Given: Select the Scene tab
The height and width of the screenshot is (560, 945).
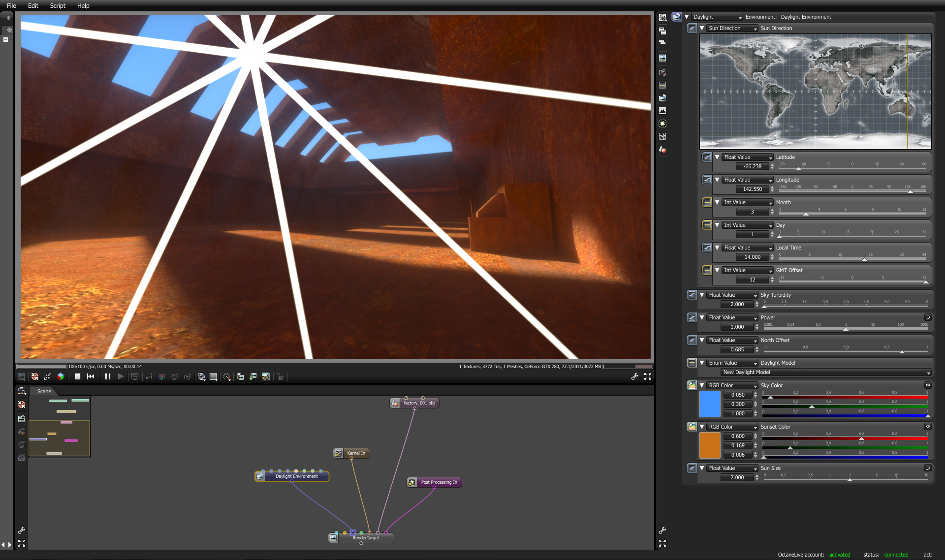Looking at the screenshot, I should (x=44, y=391).
